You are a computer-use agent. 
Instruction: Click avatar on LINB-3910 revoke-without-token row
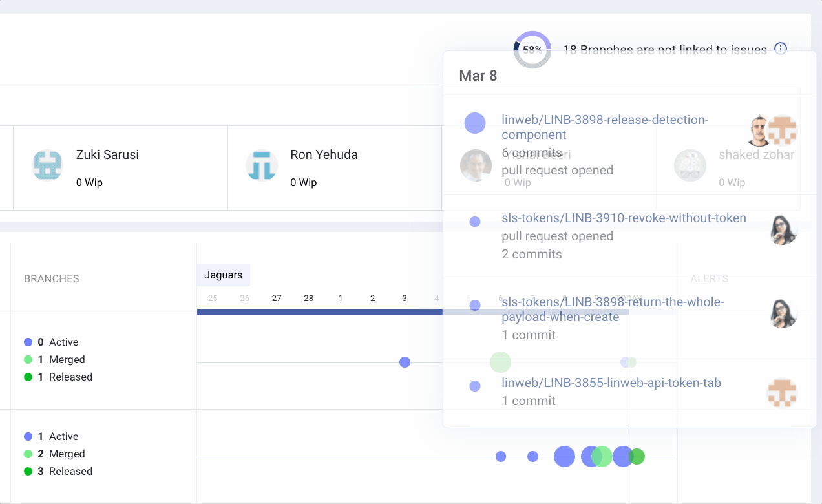pos(783,229)
